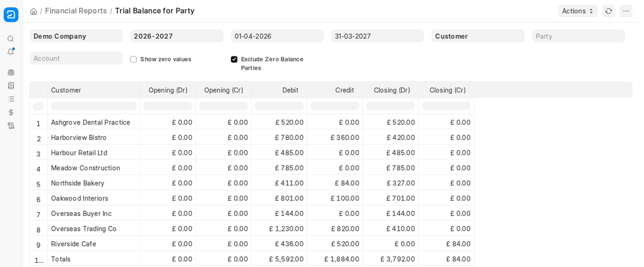The image size is (644, 267).
Task: Focus the Customer column filter box
Action: pyautogui.click(x=94, y=106)
